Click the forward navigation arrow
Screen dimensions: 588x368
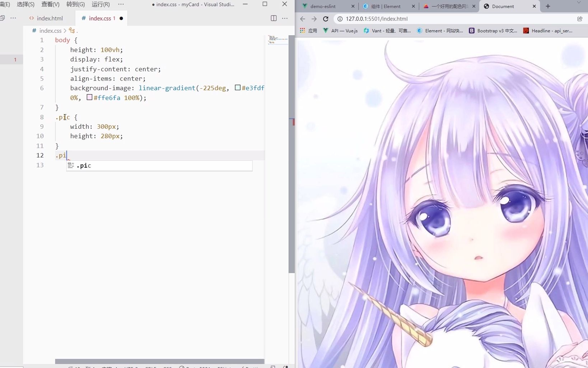(x=314, y=19)
